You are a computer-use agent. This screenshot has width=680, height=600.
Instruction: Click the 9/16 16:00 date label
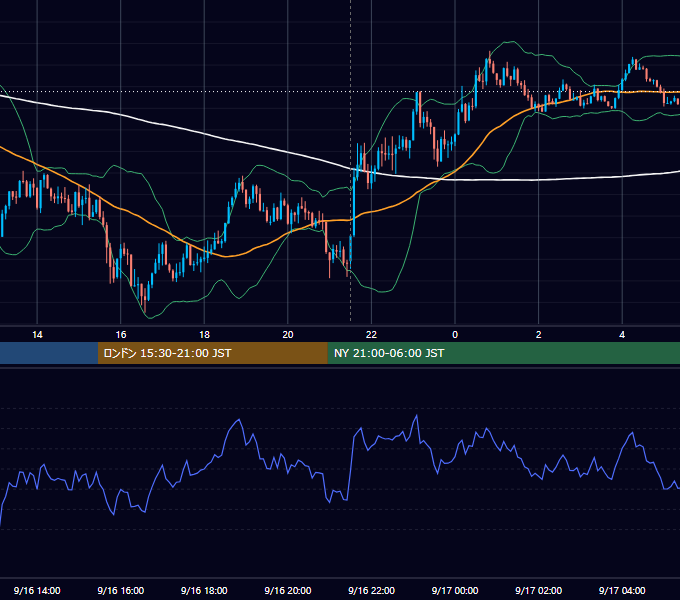pos(121,590)
